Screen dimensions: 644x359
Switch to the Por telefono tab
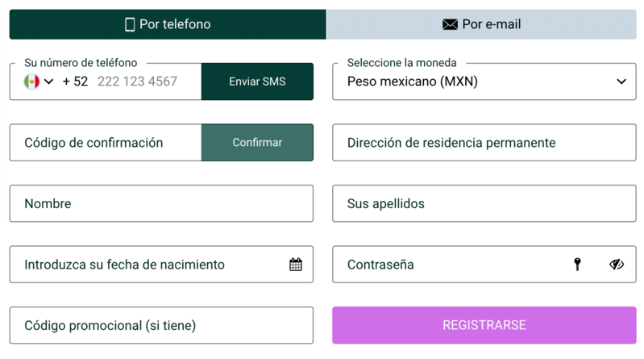[x=168, y=24]
